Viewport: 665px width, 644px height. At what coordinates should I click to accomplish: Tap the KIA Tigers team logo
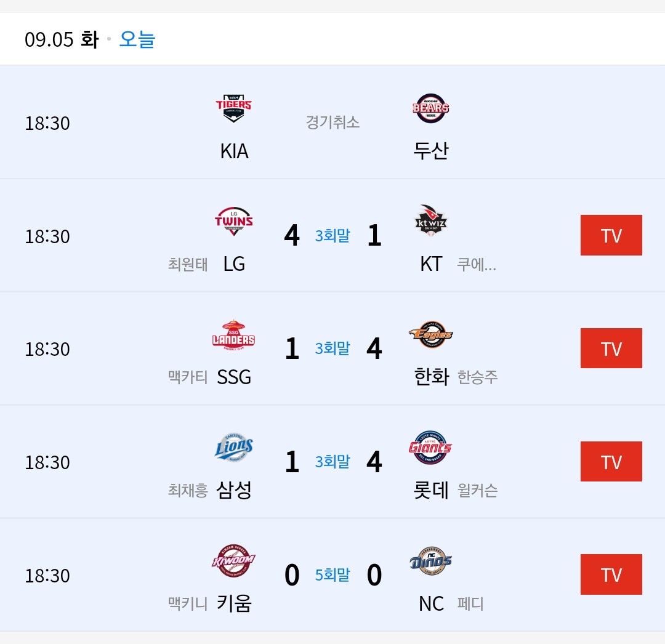tap(234, 110)
